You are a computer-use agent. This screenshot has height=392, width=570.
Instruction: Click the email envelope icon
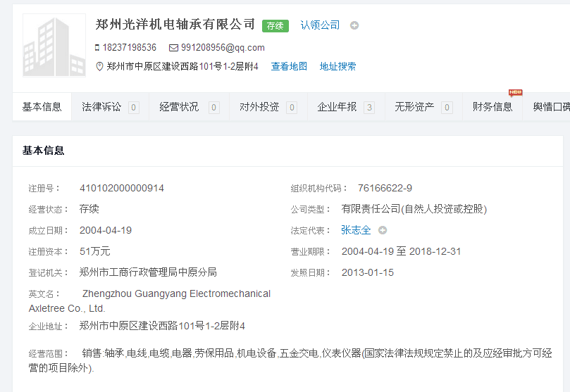point(173,48)
